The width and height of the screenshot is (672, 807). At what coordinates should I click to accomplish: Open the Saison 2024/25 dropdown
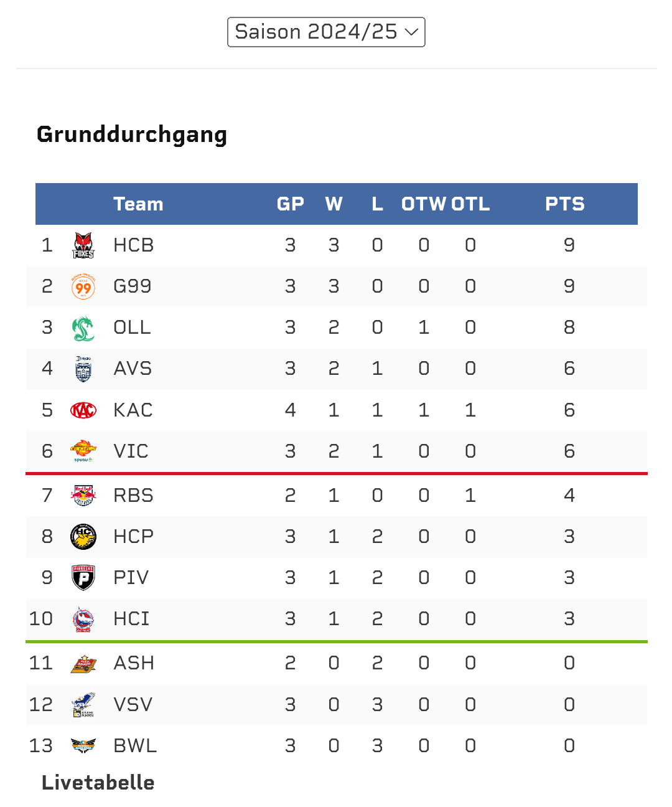point(326,32)
